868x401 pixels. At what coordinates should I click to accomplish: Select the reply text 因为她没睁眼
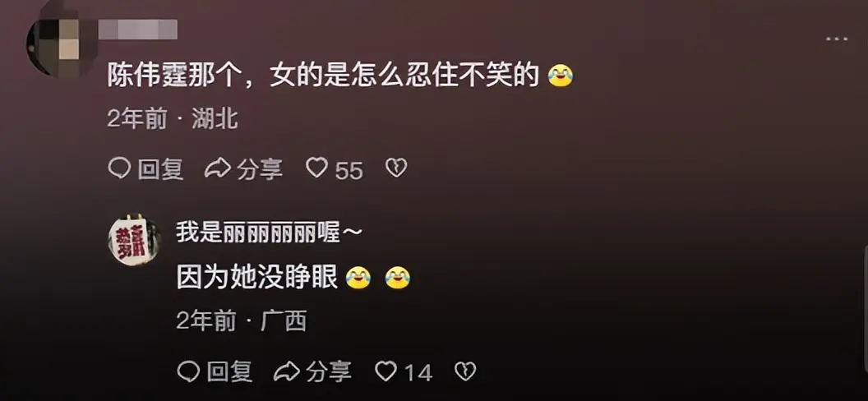click(x=256, y=278)
